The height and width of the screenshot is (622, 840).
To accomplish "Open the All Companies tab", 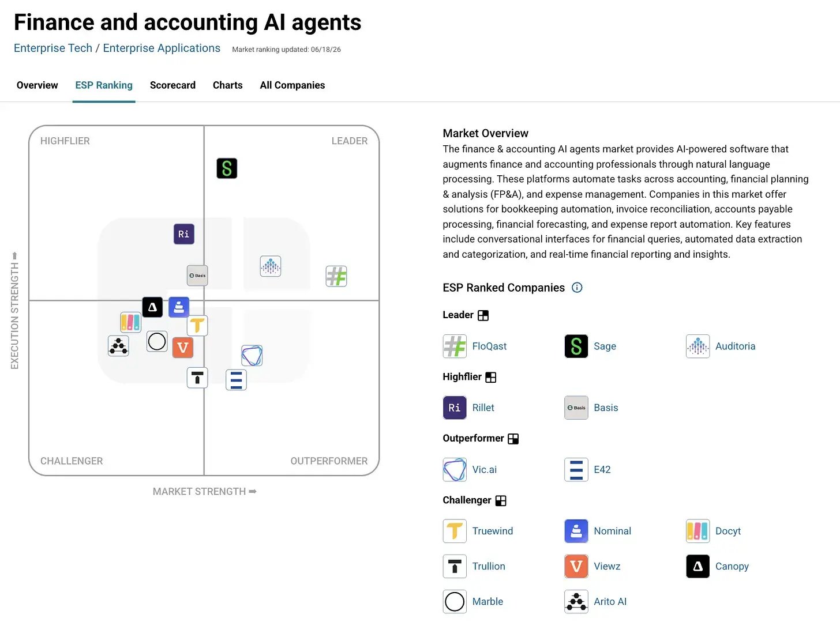I will point(292,85).
